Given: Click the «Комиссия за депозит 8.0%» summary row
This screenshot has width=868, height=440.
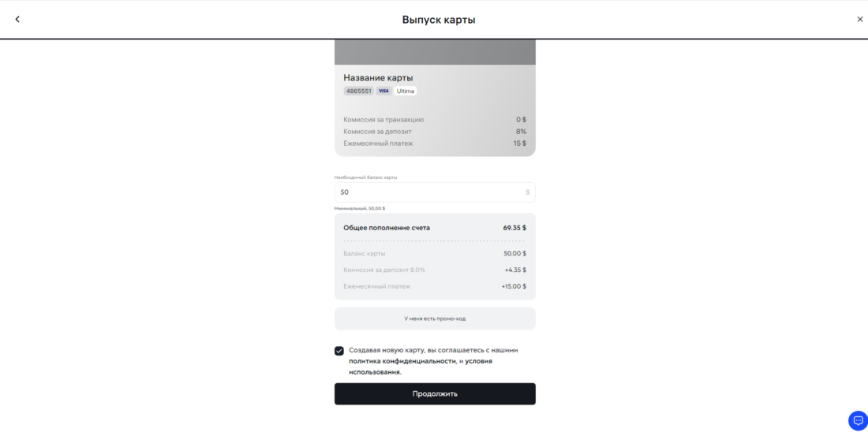Looking at the screenshot, I should 435,270.
